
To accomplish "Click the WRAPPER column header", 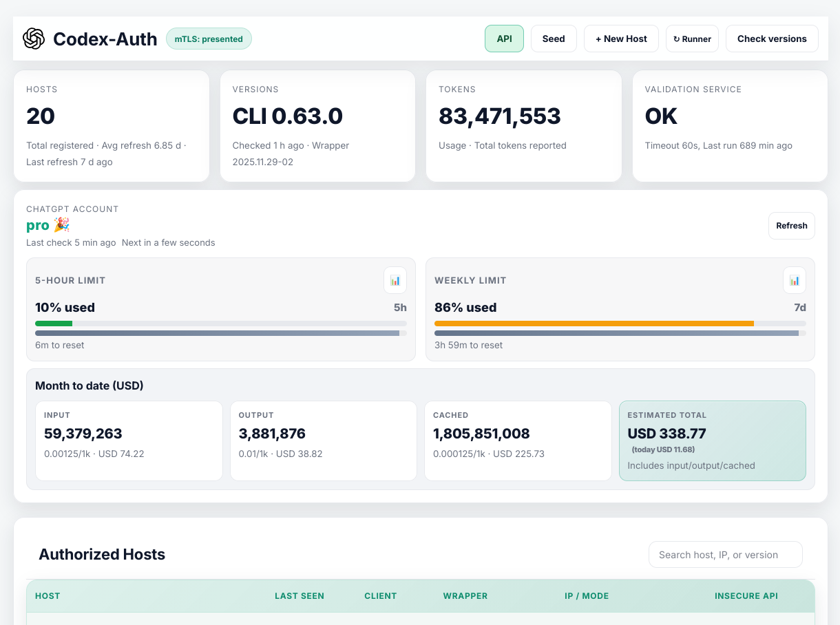I will 465,596.
